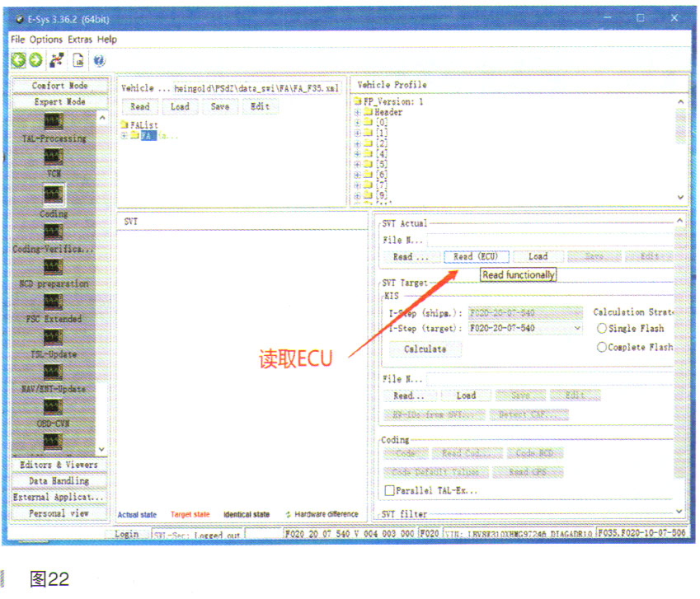The image size is (700, 599).
Task: Expand the [6] node in Vehicle Profile
Action: click(x=357, y=175)
